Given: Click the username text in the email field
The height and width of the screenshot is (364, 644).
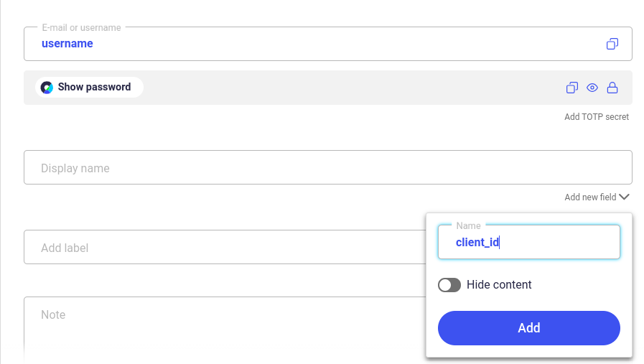Looking at the screenshot, I should 67,44.
